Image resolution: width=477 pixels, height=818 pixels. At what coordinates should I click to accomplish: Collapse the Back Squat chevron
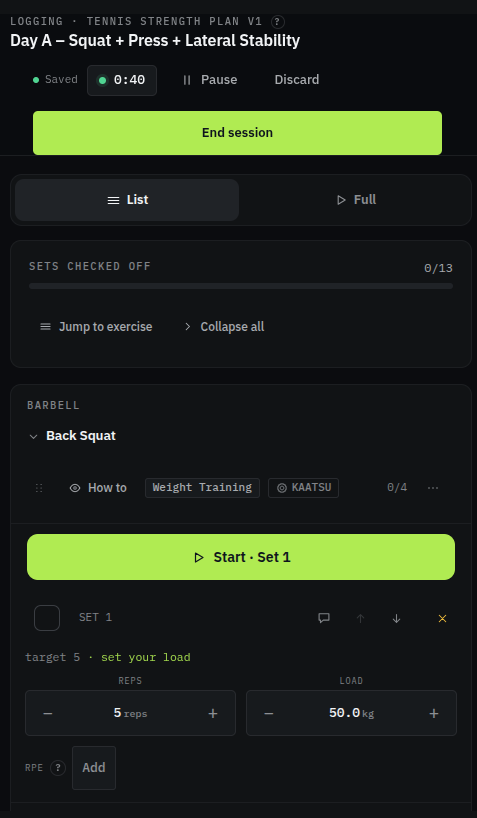point(33,436)
